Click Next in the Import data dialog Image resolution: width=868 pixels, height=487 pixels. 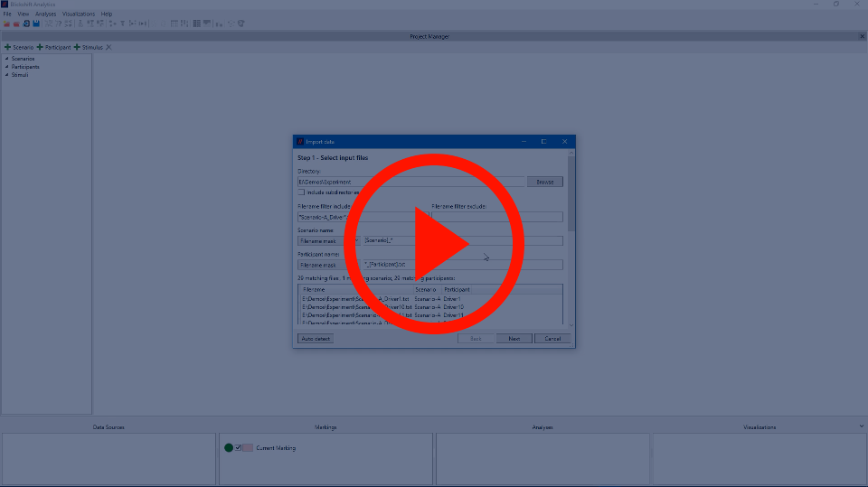click(x=514, y=339)
